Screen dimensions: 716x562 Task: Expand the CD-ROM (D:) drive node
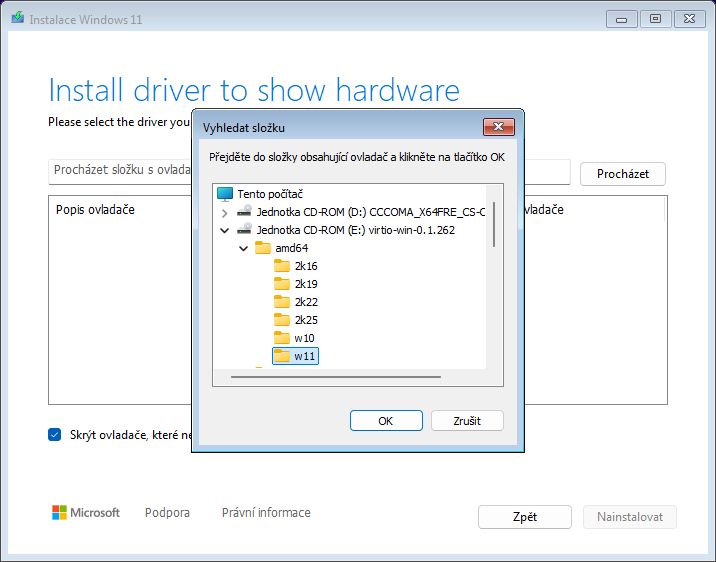(224, 213)
